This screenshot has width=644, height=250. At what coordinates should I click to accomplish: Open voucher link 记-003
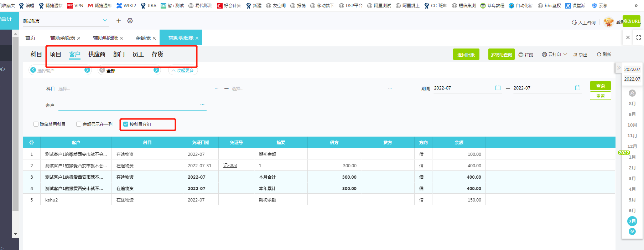pos(230,165)
